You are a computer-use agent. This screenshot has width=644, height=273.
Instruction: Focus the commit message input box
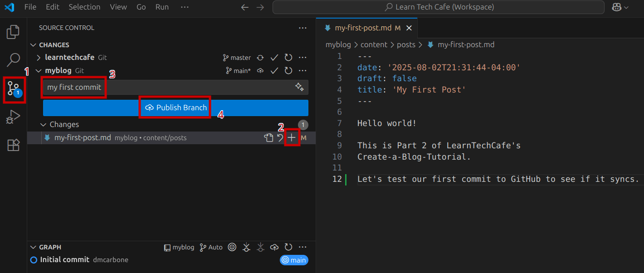pyautogui.click(x=176, y=87)
